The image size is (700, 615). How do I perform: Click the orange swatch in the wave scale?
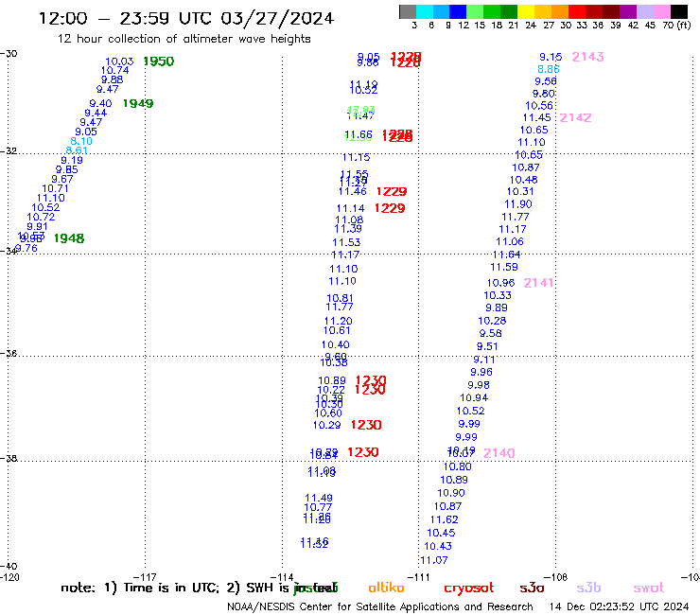click(x=560, y=11)
